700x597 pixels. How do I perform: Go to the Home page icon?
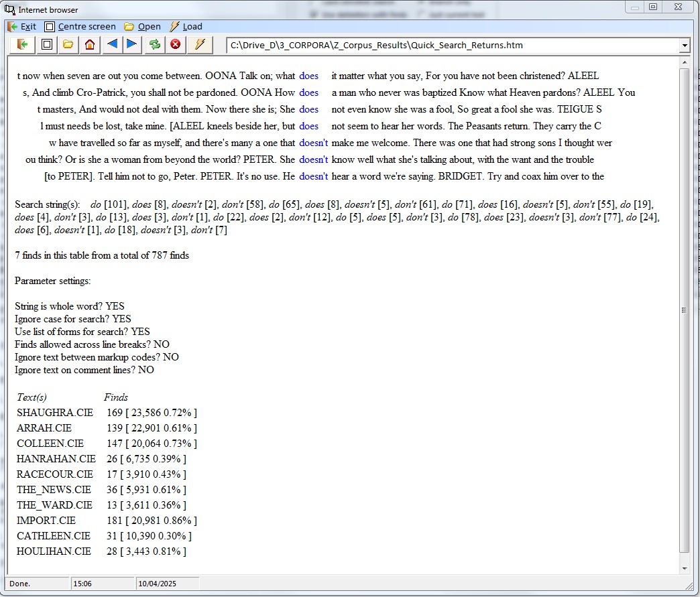click(89, 45)
